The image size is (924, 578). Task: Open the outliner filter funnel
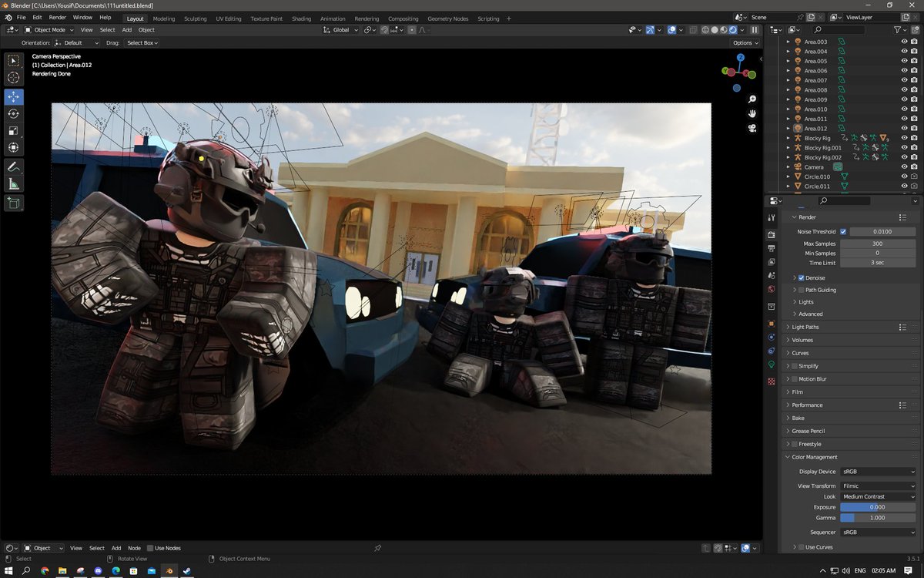[898, 30]
